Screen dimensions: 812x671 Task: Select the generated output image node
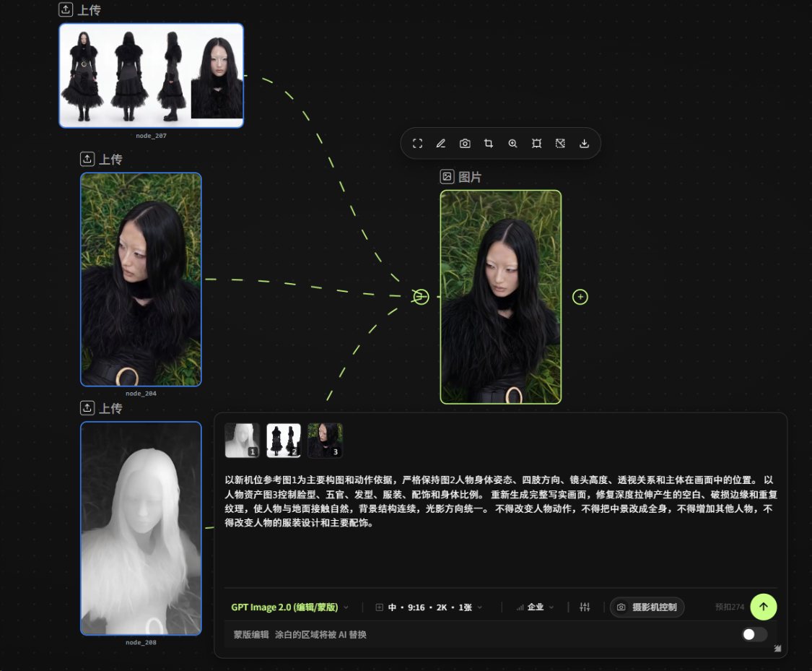coord(501,297)
